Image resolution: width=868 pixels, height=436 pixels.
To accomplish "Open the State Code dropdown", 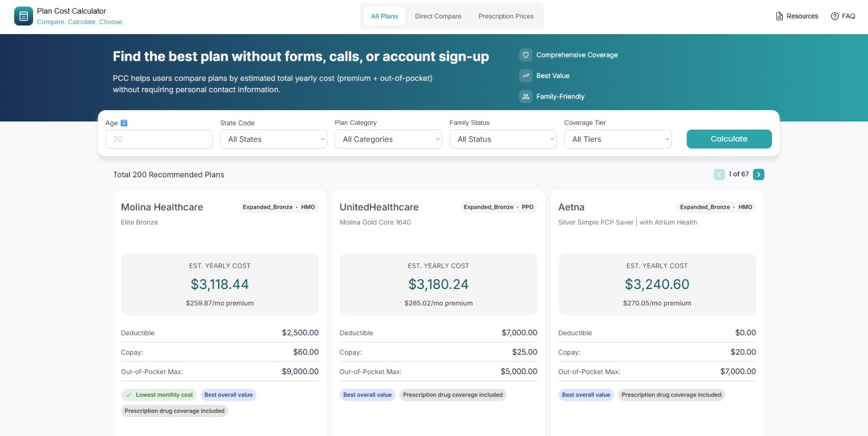I will pyautogui.click(x=273, y=139).
